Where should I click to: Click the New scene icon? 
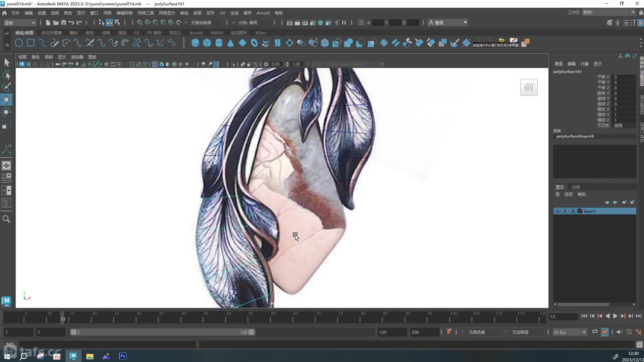(48, 22)
